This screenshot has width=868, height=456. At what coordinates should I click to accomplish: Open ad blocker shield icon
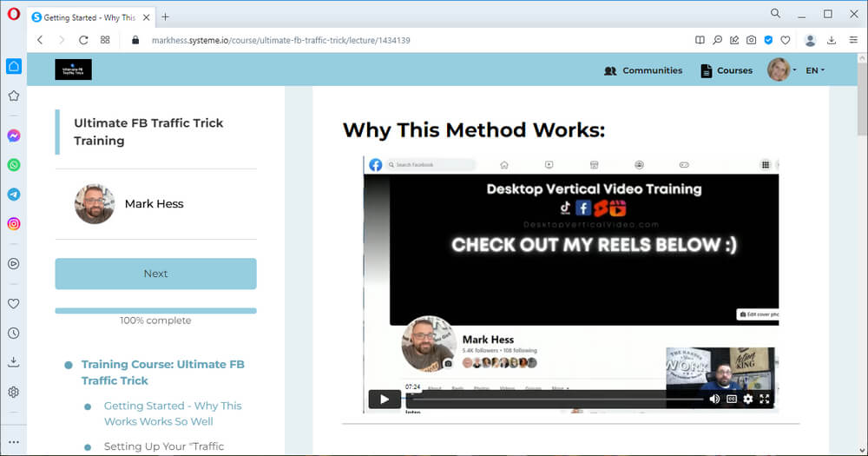click(x=768, y=40)
